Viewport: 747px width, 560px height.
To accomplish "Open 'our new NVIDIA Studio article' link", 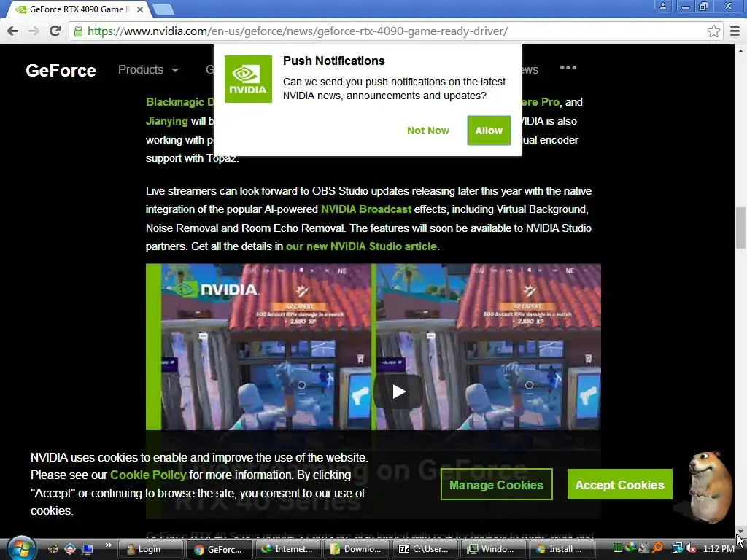I will coord(361,246).
